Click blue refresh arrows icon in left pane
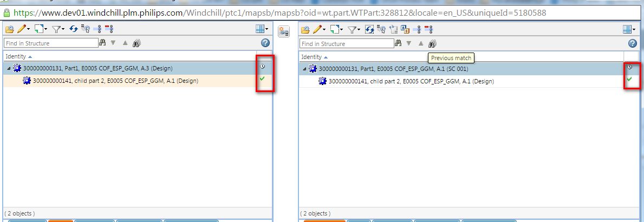Image resolution: width=644 pixels, height=222 pixels. (x=74, y=29)
